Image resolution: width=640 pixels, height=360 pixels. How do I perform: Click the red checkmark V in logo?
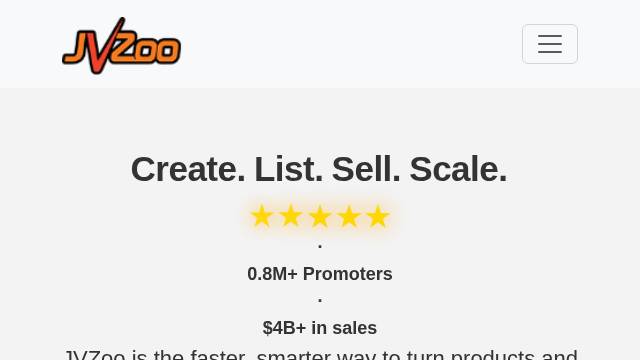tap(104, 46)
